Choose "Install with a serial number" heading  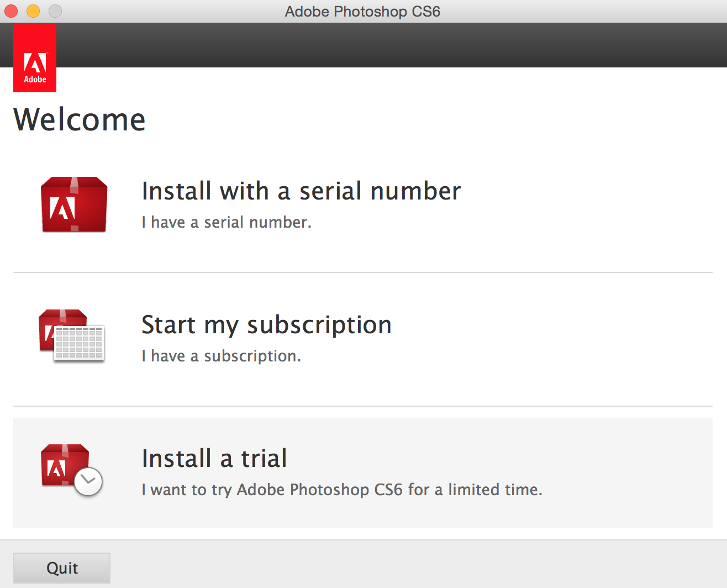point(301,191)
